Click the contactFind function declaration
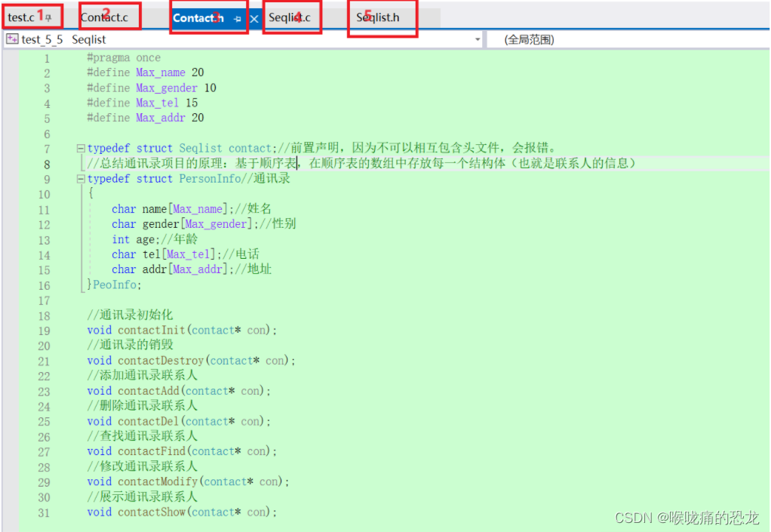Screen dimensions: 771x532 (x=182, y=451)
